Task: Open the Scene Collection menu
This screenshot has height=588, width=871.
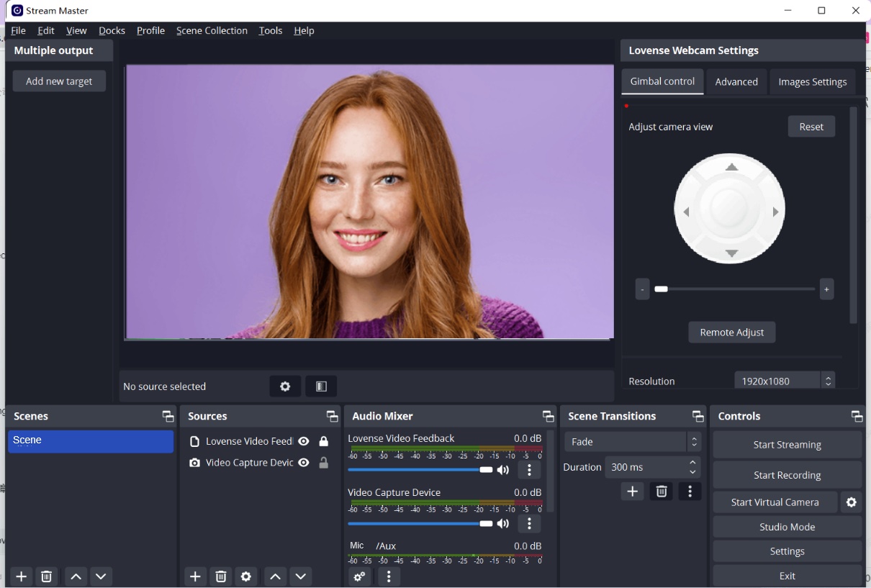Action: (x=212, y=31)
